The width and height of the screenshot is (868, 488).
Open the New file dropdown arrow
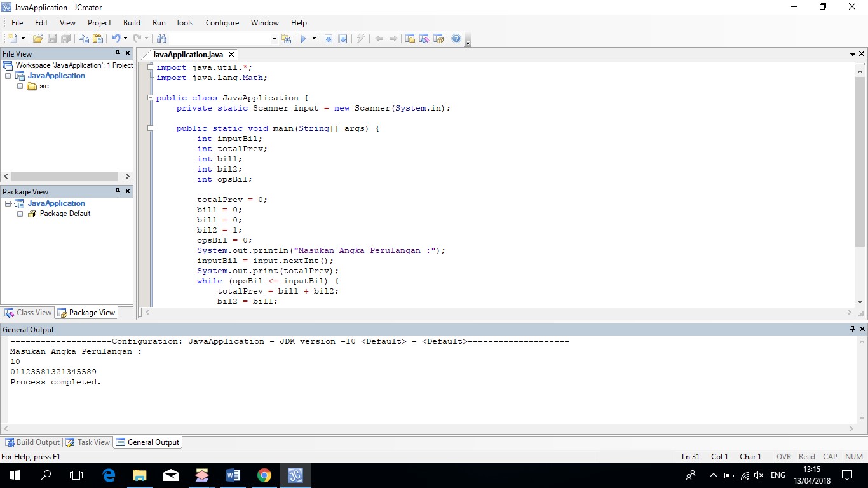tap(22, 39)
